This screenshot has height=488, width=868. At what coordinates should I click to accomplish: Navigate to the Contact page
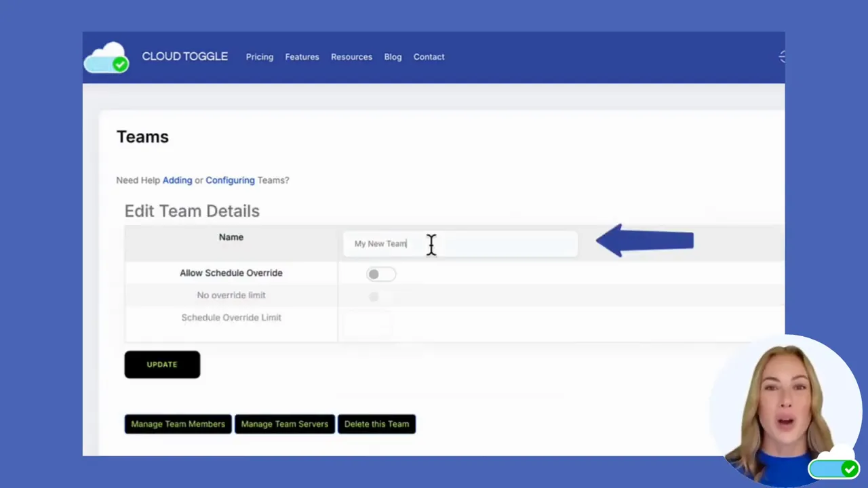429,56
